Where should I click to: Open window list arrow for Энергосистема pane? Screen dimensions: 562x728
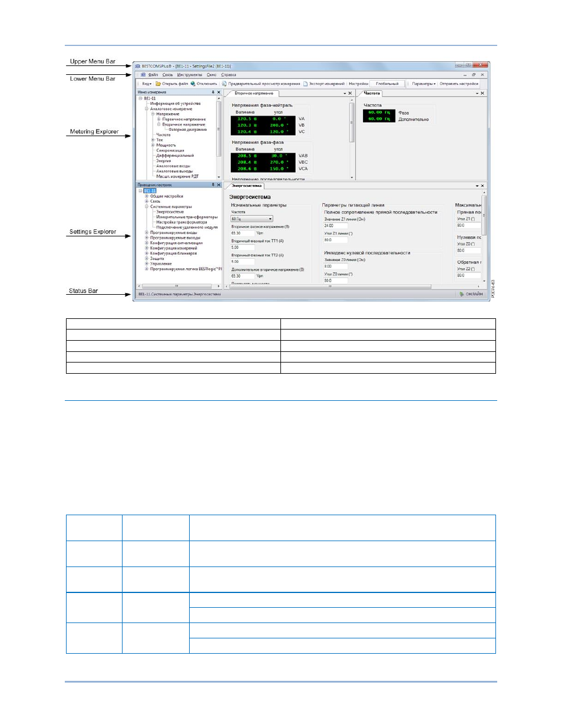477,186
